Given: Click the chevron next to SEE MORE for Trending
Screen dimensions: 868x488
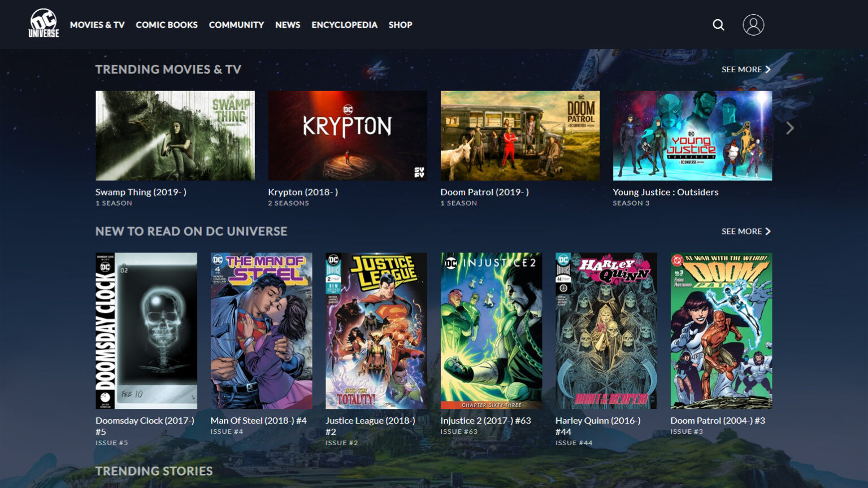Looking at the screenshot, I should tap(767, 69).
